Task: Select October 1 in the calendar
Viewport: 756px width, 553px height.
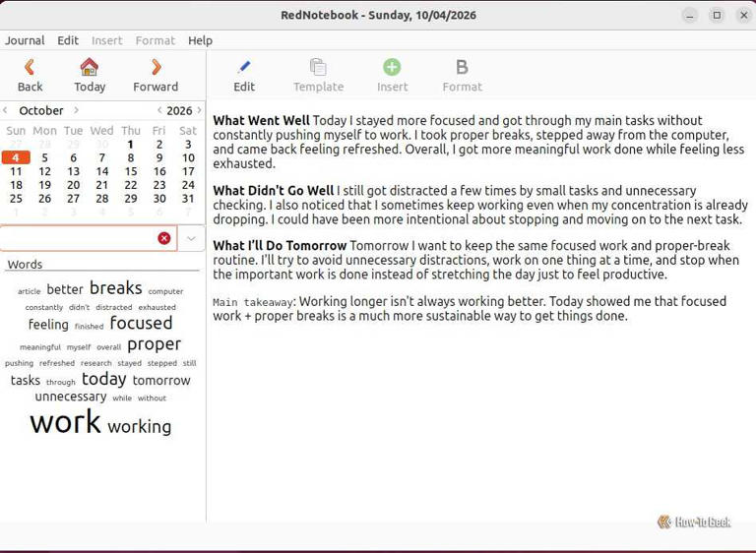Action: (131, 145)
